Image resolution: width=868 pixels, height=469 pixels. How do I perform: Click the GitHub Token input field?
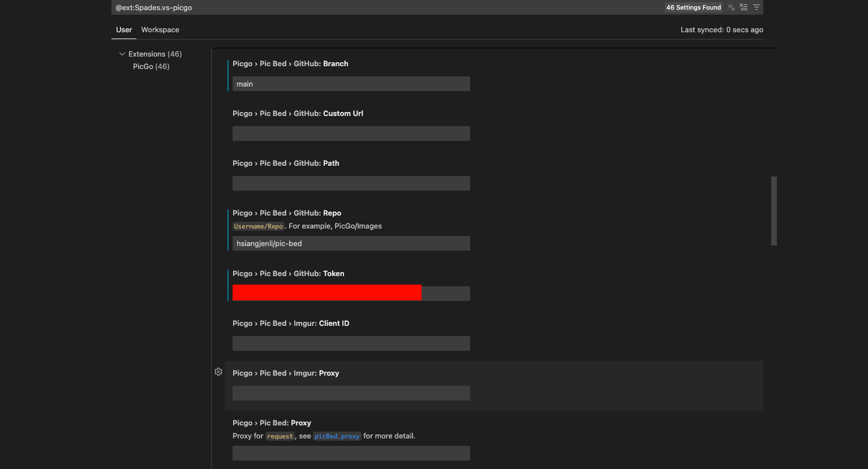pos(351,293)
